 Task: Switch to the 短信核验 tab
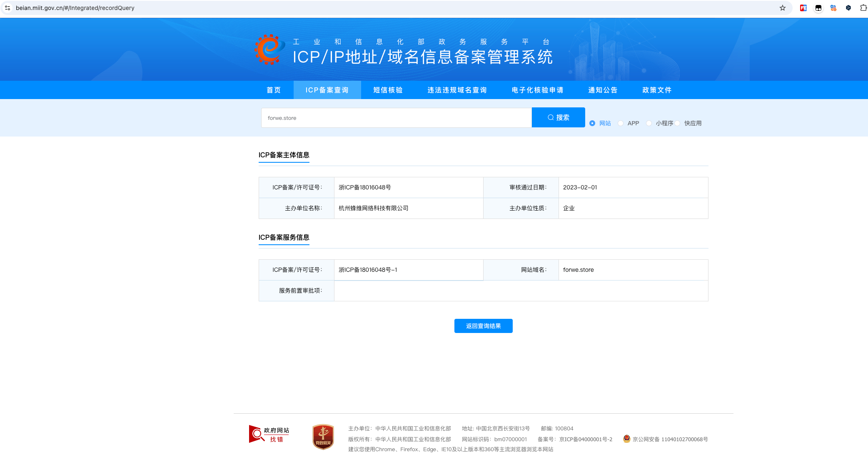pos(388,90)
